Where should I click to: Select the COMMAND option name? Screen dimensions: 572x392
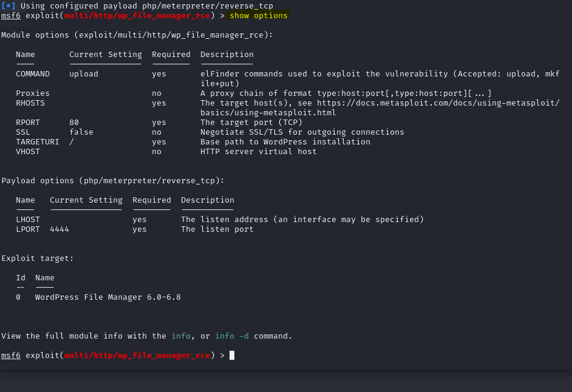(33, 73)
